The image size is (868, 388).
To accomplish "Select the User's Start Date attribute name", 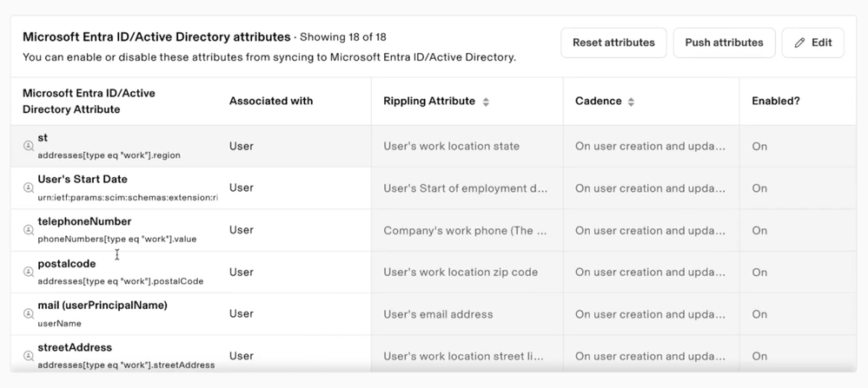I will pos(83,179).
